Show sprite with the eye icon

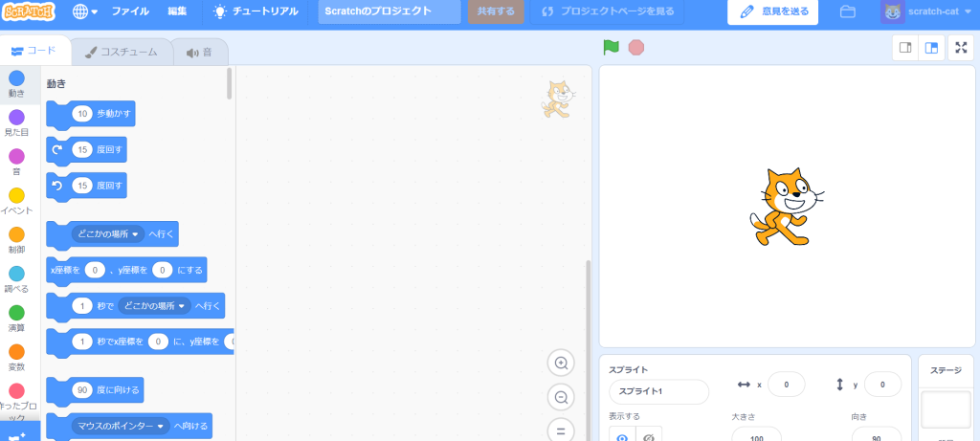(x=622, y=436)
